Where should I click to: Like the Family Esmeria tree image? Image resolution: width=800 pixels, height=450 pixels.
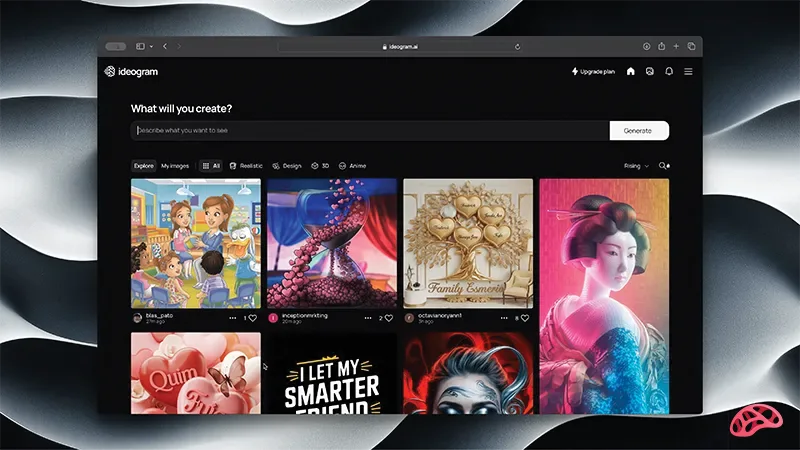point(525,317)
